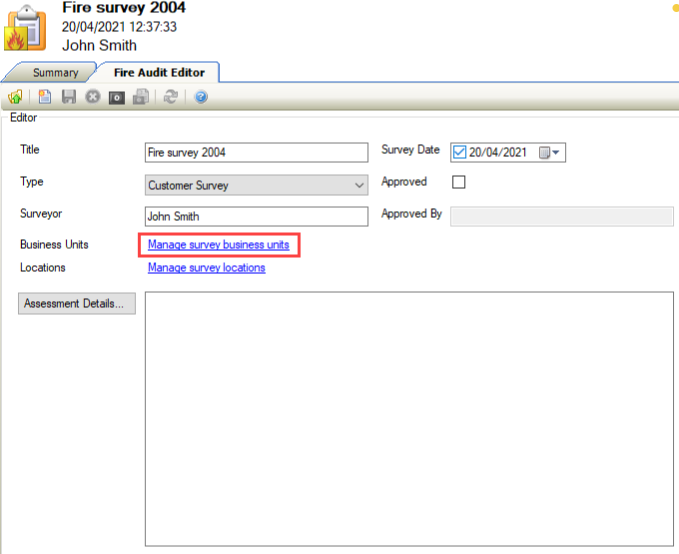This screenshot has height=554, width=679.
Task: Click into the Title text field
Action: (256, 153)
